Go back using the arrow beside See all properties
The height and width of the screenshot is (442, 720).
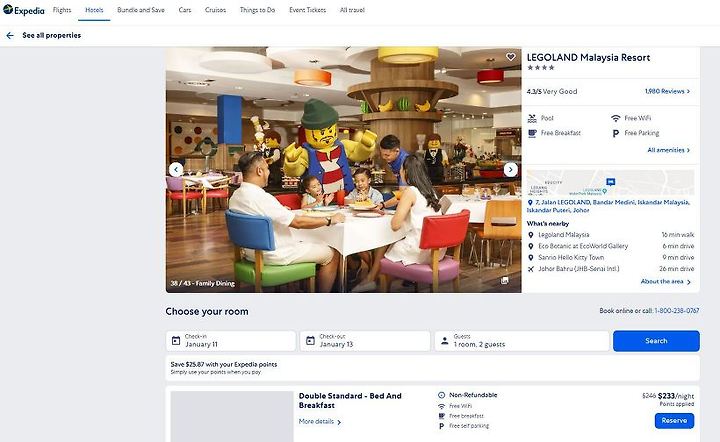pos(10,35)
